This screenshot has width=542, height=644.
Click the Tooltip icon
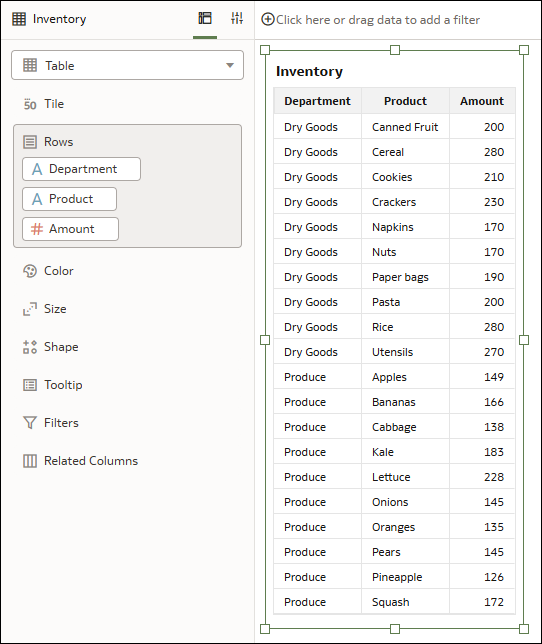click(x=30, y=385)
